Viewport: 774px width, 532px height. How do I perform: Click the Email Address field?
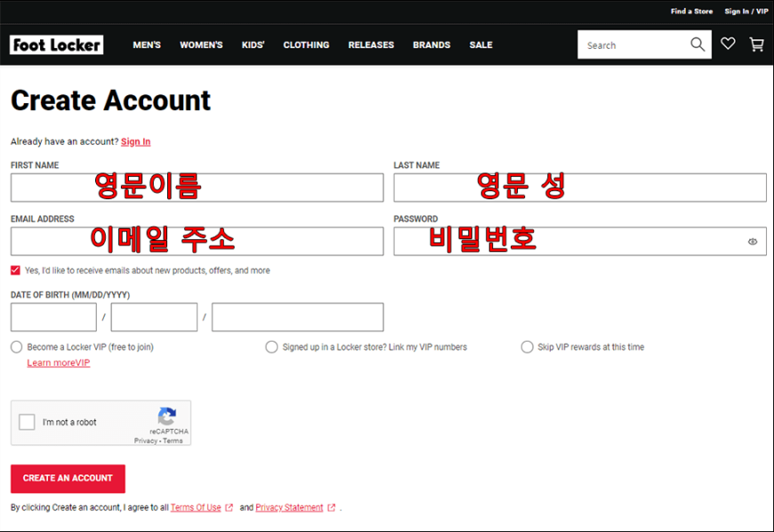pos(197,241)
